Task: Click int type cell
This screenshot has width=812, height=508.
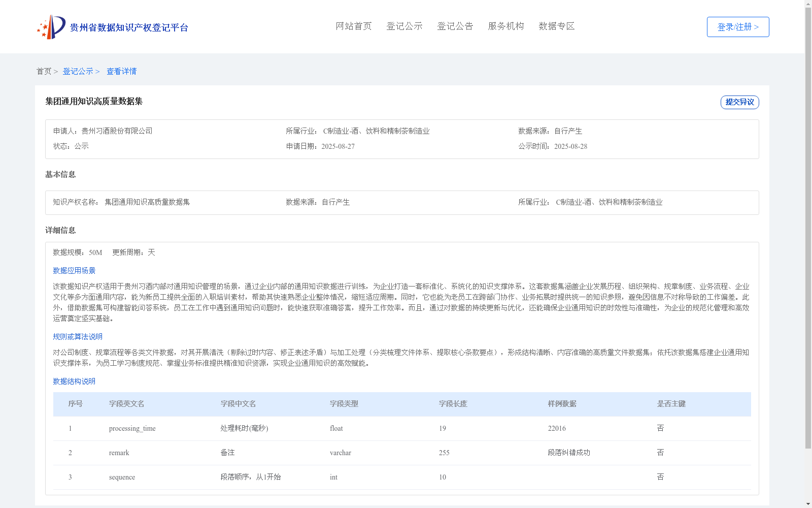Action: (x=333, y=477)
